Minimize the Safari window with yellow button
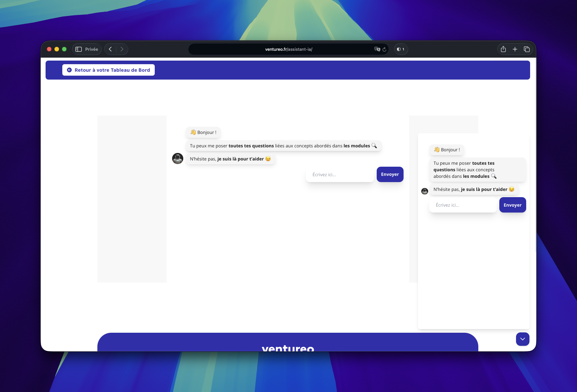Image resolution: width=577 pixels, height=392 pixels. [x=57, y=49]
